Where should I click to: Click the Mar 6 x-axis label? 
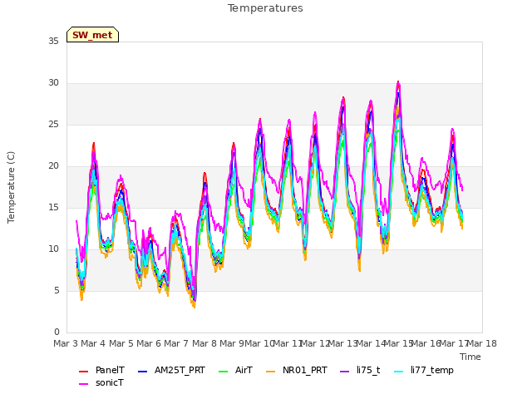pyautogui.click(x=149, y=343)
